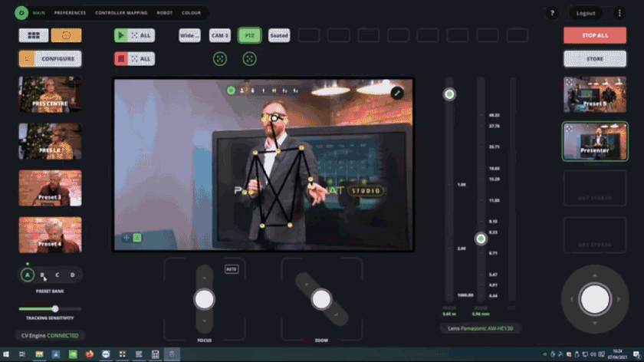This screenshot has width=644, height=362.
Task: Open Firefox from the Windows taskbar
Action: [90, 354]
